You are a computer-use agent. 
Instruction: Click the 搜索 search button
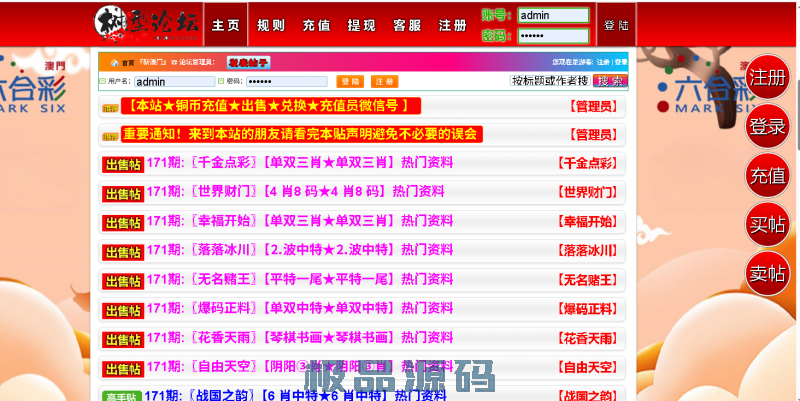point(610,81)
